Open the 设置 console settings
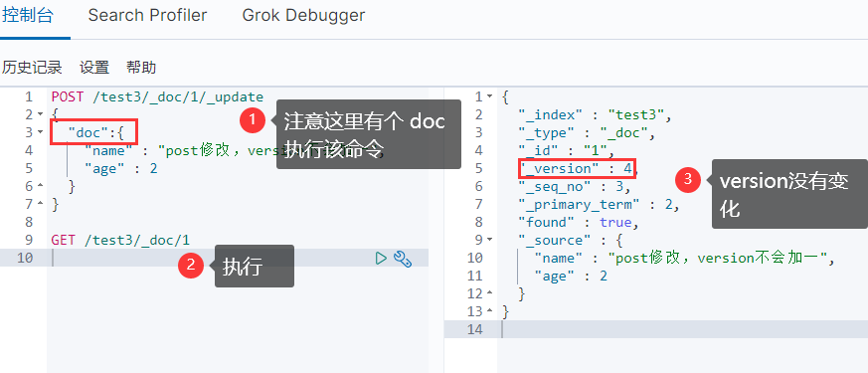868x373 pixels. pos(94,68)
